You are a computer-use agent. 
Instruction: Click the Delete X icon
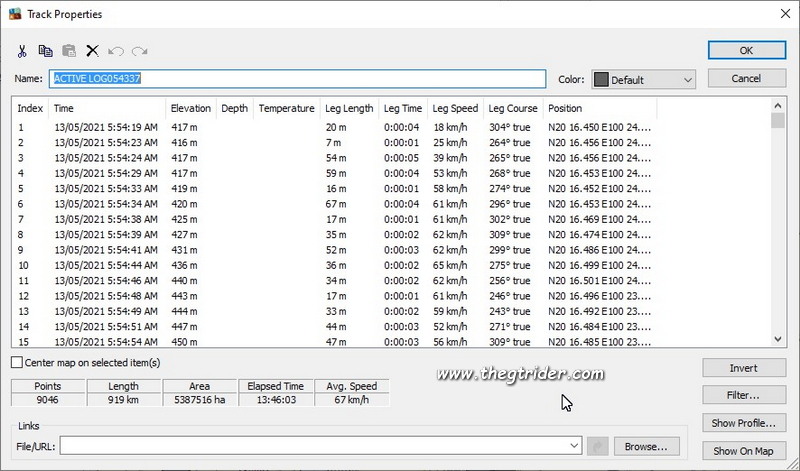click(92, 51)
